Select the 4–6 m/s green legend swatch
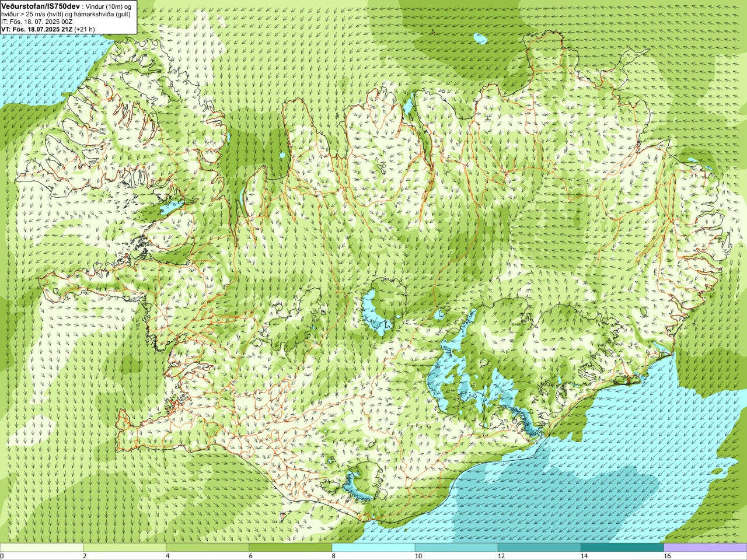 point(207,548)
